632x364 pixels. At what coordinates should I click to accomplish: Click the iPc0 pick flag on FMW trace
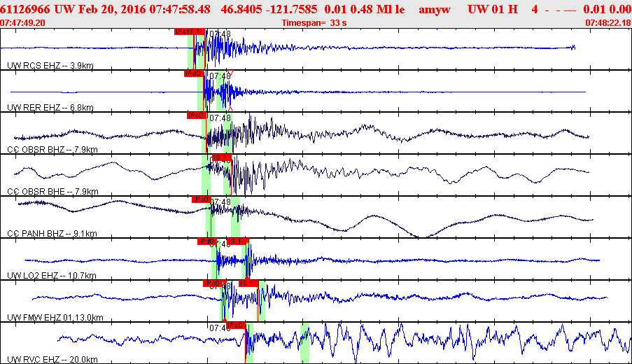point(213,283)
